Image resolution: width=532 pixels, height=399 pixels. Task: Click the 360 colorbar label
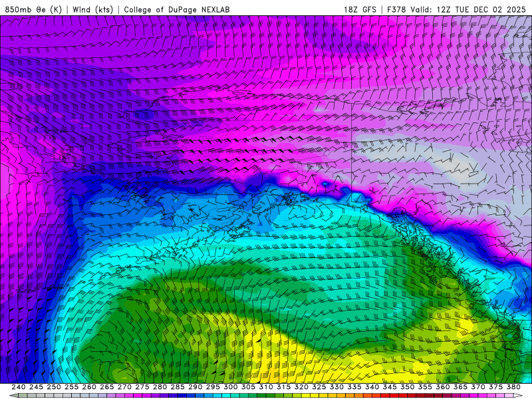coord(442,387)
